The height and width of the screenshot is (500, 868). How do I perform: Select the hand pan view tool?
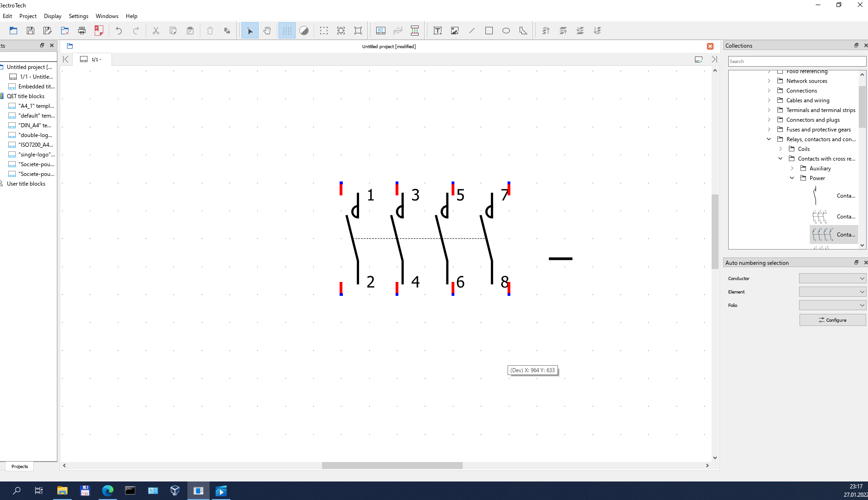point(267,31)
